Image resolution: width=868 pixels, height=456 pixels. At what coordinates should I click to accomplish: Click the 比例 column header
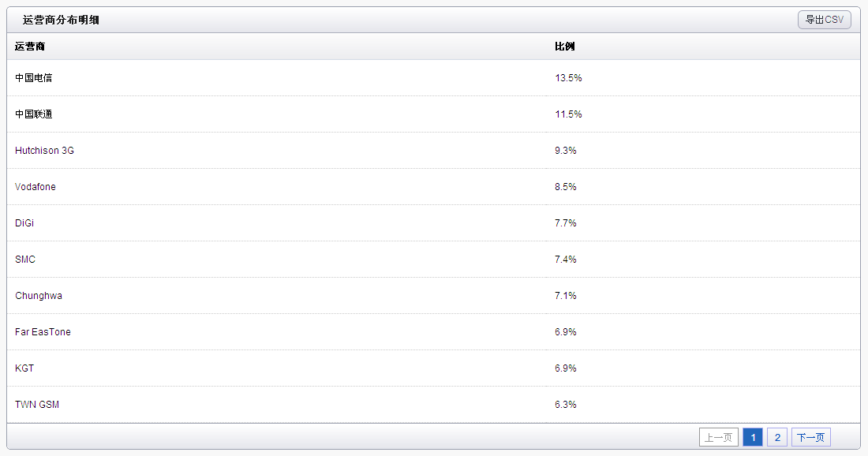564,47
